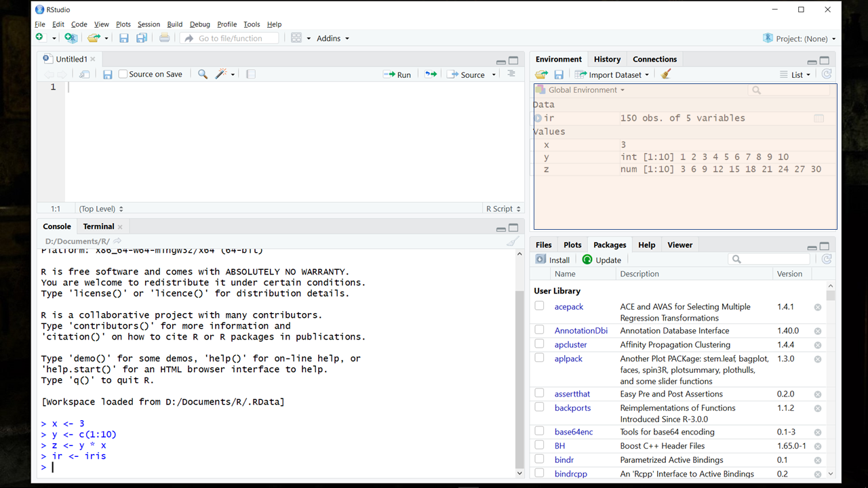868x488 pixels.
Task: Open the Source button dropdown arrow
Action: pyautogui.click(x=494, y=75)
